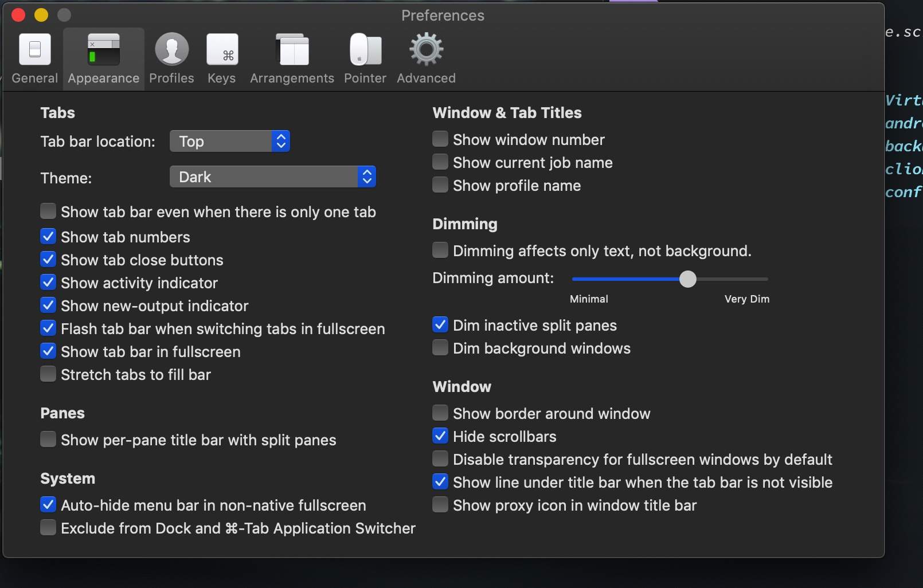Toggle Flash tab bar when switching tabs
The height and width of the screenshot is (588, 923).
48,328
